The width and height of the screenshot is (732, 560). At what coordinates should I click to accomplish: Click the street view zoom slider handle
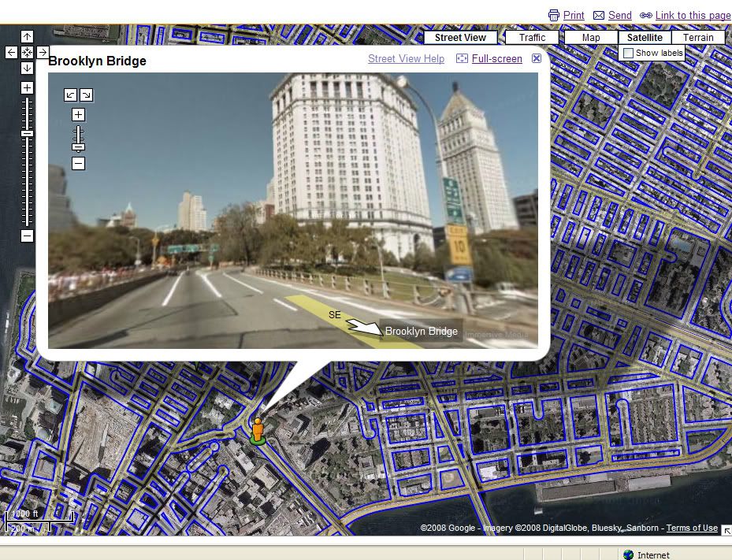coord(79,147)
